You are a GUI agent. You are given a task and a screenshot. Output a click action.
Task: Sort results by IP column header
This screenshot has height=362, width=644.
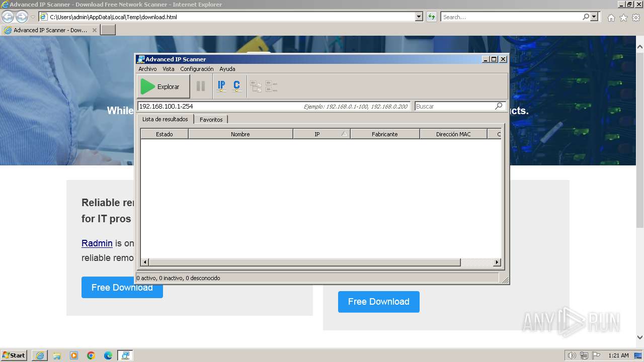[321, 134]
